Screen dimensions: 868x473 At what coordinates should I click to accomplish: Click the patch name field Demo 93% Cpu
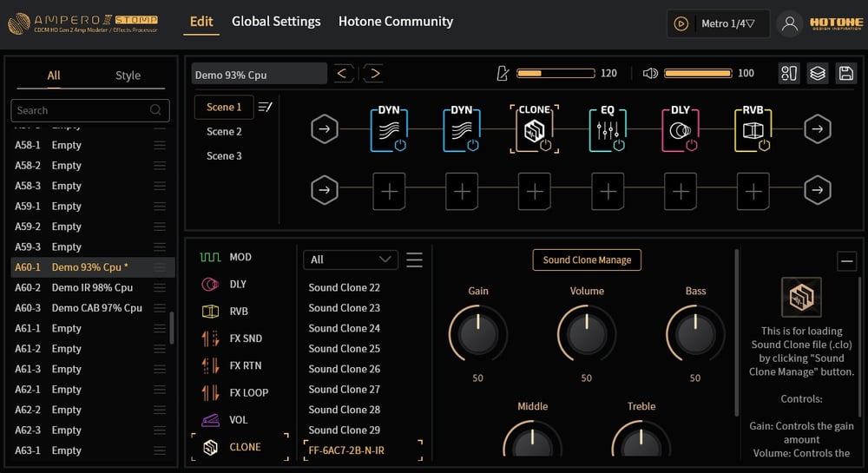point(259,74)
